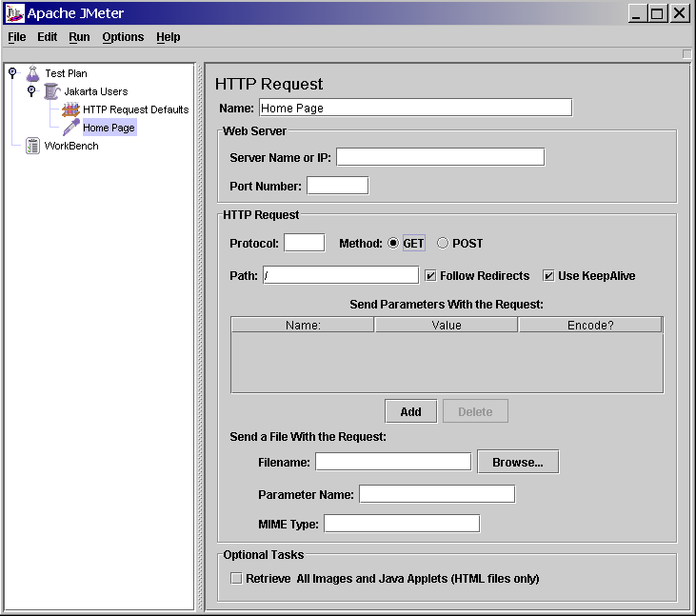Maximize the Apache JMeter window
The image size is (696, 616).
(x=657, y=13)
